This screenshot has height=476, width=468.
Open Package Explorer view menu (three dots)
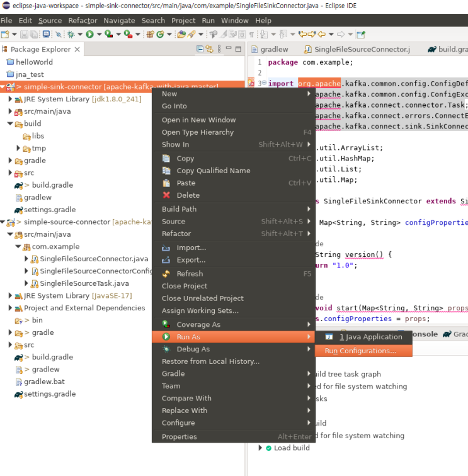[219, 49]
